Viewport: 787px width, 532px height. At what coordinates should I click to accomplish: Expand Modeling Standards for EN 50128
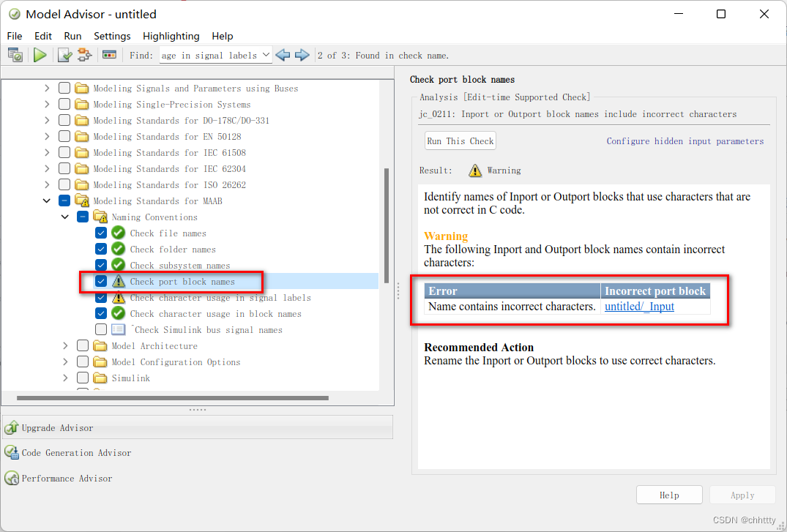pos(47,137)
